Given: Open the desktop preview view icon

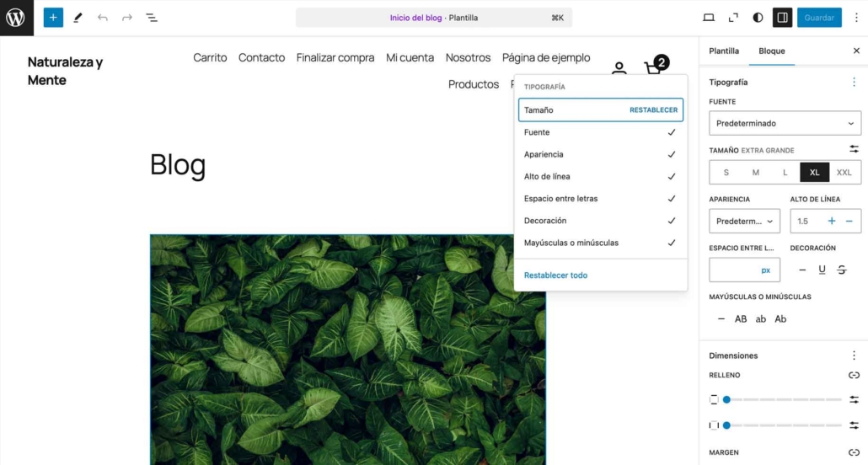Looking at the screenshot, I should [709, 18].
